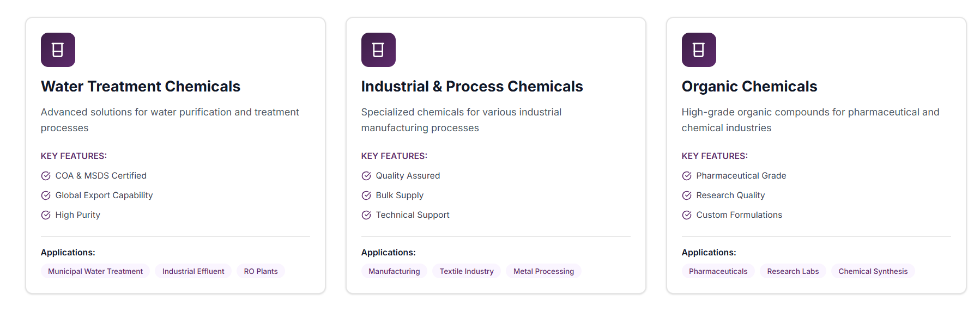
Task: Select the Manufacturing application tag
Action: [394, 271]
